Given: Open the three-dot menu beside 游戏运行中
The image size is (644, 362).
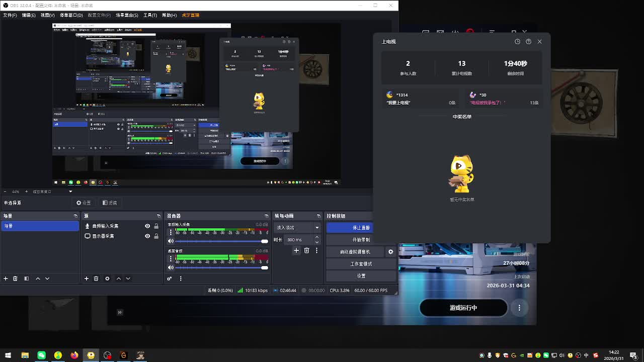Looking at the screenshot, I should click(519, 308).
